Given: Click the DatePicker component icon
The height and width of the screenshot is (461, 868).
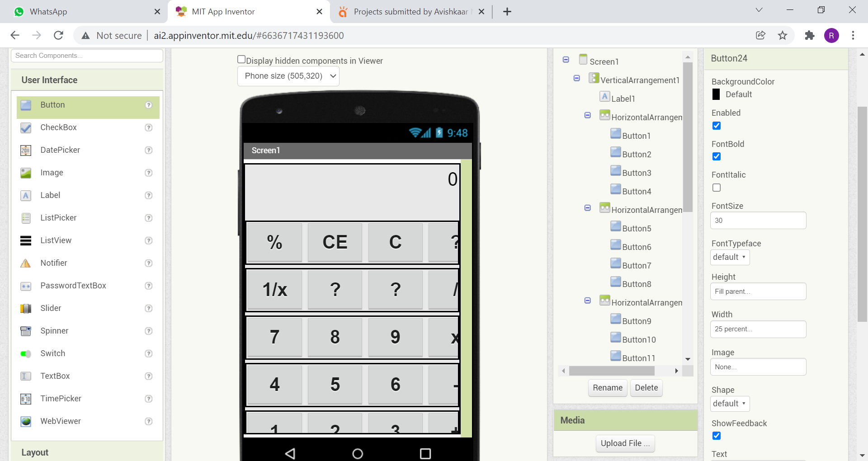Looking at the screenshot, I should pyautogui.click(x=26, y=150).
